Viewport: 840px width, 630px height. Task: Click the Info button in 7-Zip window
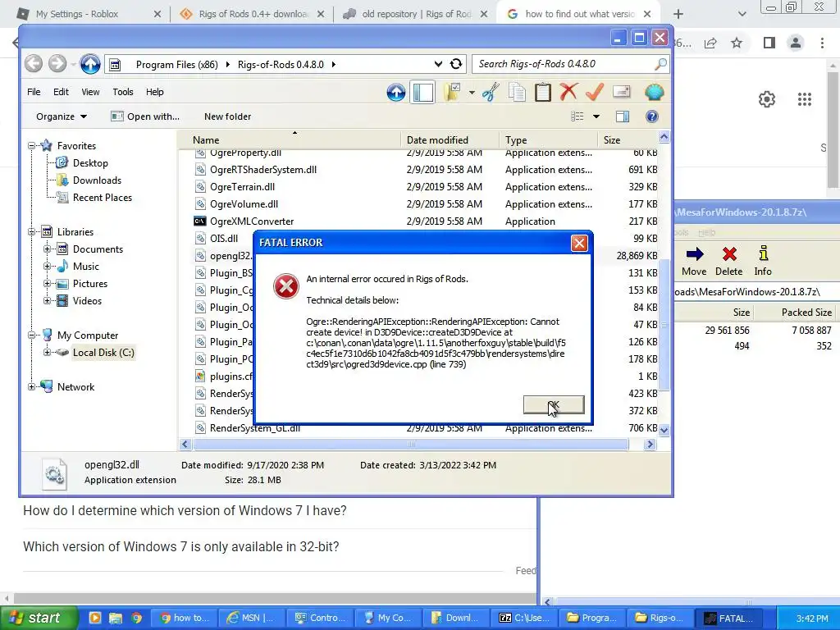tap(763, 262)
